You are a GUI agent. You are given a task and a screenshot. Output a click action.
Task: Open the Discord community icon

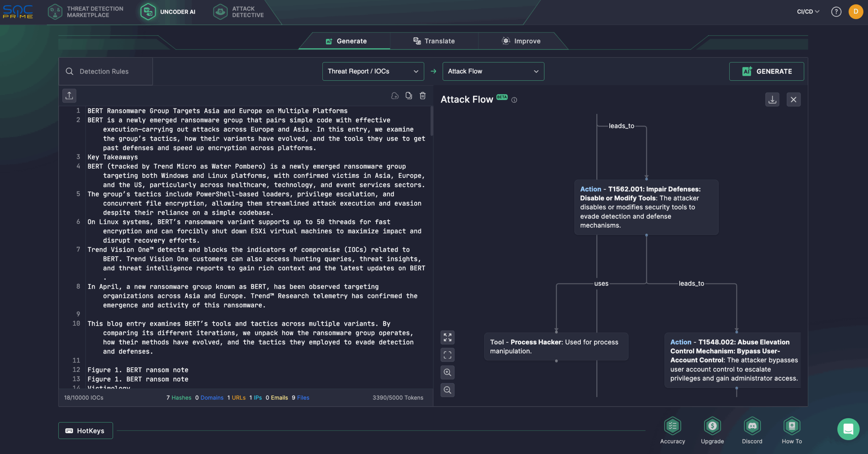tap(752, 426)
